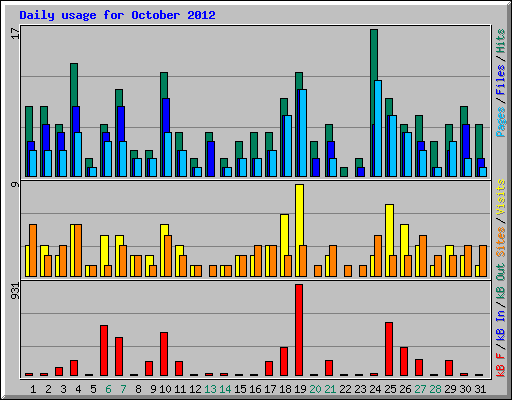Click the top chart's y-axis value 17
512x400 pixels.
pyautogui.click(x=15, y=33)
